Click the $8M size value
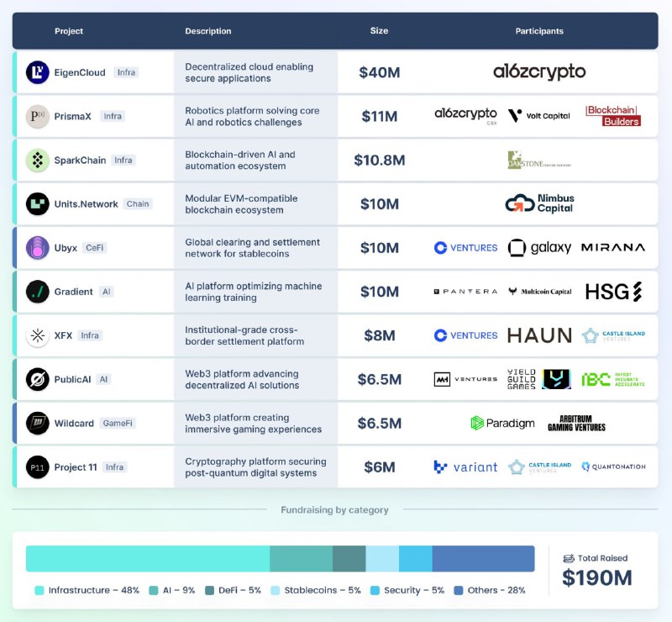The width and height of the screenshot is (672, 622). [x=380, y=335]
